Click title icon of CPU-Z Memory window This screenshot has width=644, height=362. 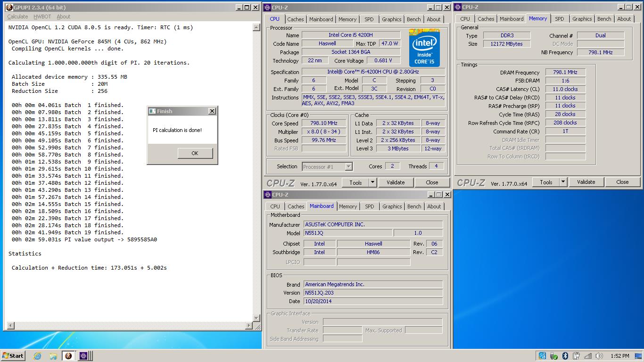tap(458, 7)
